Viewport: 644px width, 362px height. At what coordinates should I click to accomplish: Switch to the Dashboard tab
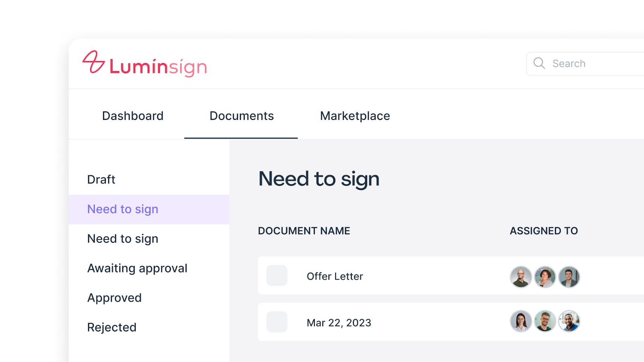(133, 116)
